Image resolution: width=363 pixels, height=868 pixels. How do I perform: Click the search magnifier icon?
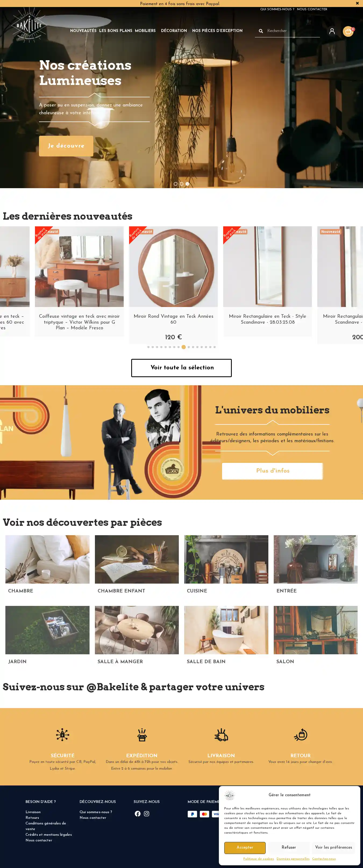261,31
